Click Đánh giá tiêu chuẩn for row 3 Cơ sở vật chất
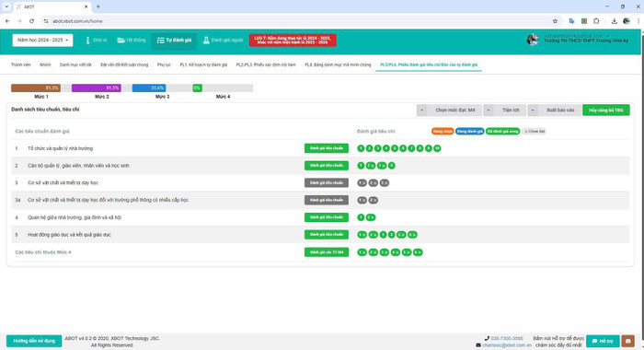This screenshot has width=644, height=350. coord(327,182)
